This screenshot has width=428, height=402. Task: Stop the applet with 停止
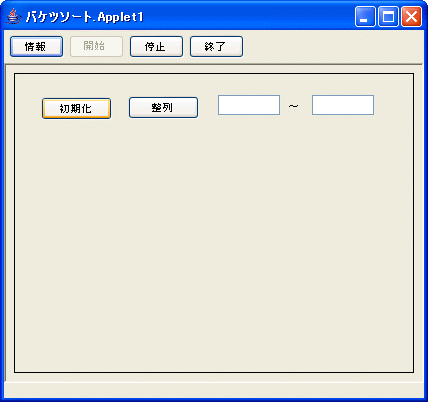pyautogui.click(x=156, y=47)
